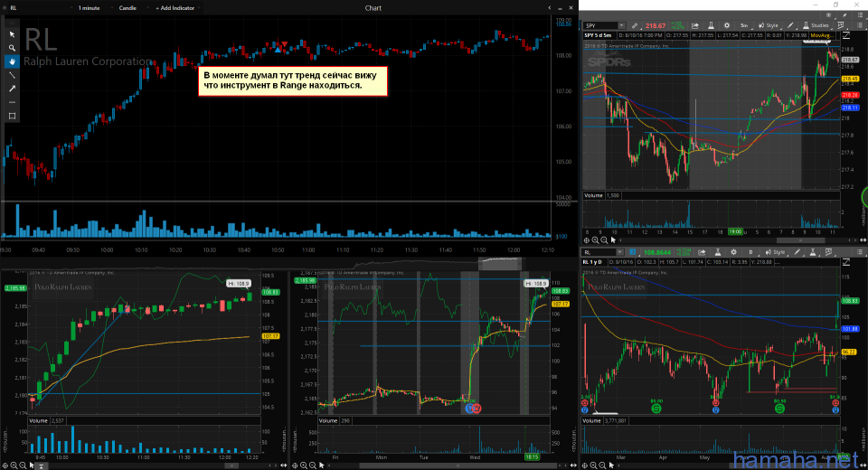
Task: Click the 18:15 time marker on the RL 5-day axis
Action: pyautogui.click(x=532, y=457)
